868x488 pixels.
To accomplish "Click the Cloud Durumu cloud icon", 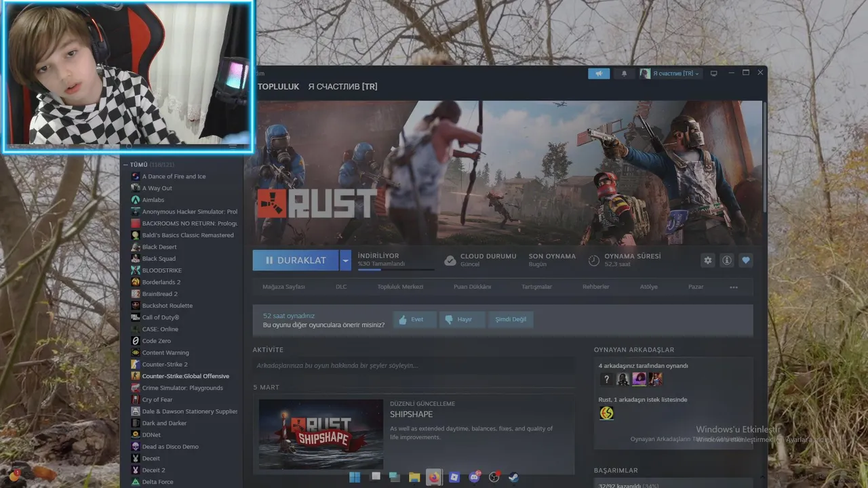I will coord(450,260).
